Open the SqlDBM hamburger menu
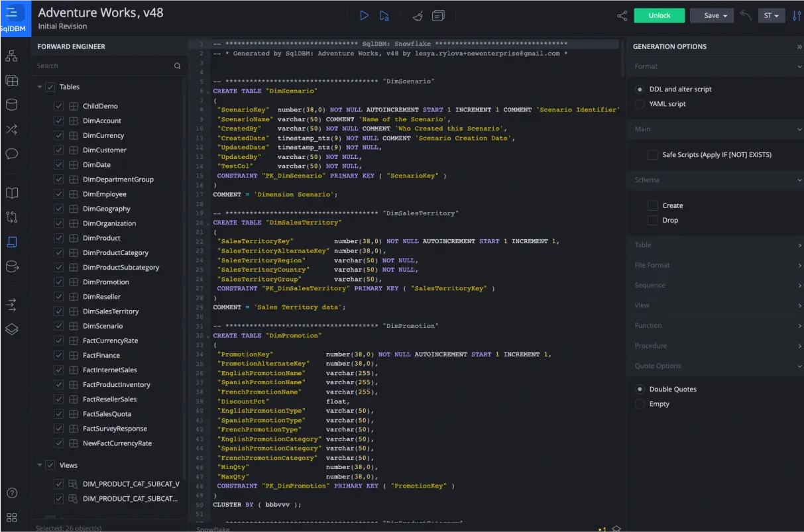The image size is (804, 532). (x=12, y=13)
